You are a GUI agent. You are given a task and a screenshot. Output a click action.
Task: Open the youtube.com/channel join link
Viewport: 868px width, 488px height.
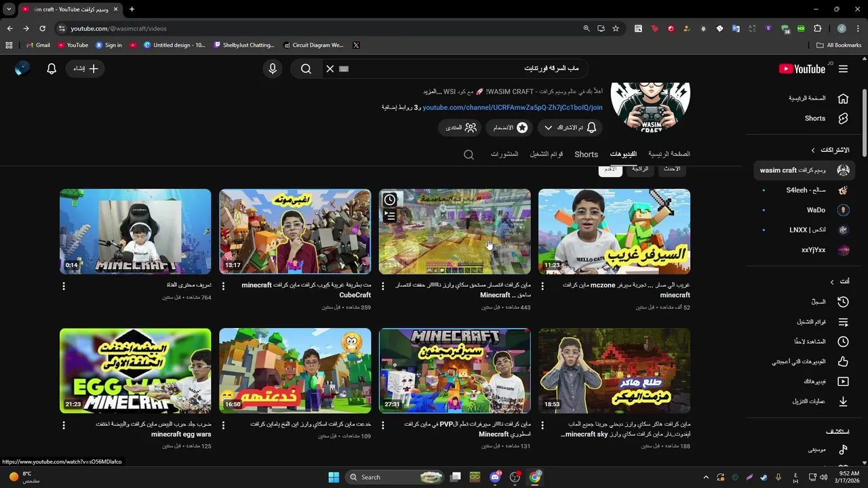tap(512, 107)
